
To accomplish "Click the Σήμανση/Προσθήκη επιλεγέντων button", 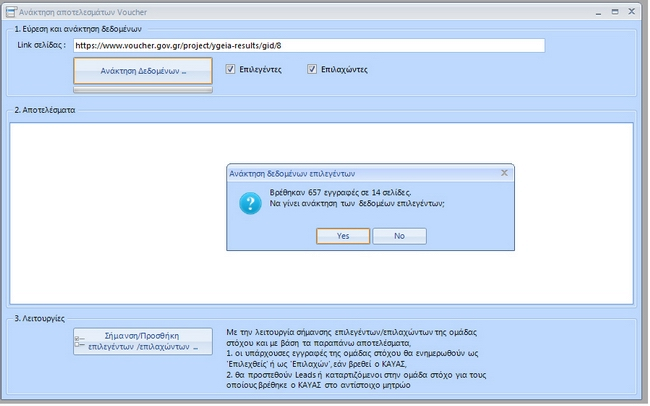I will pyautogui.click(x=143, y=342).
